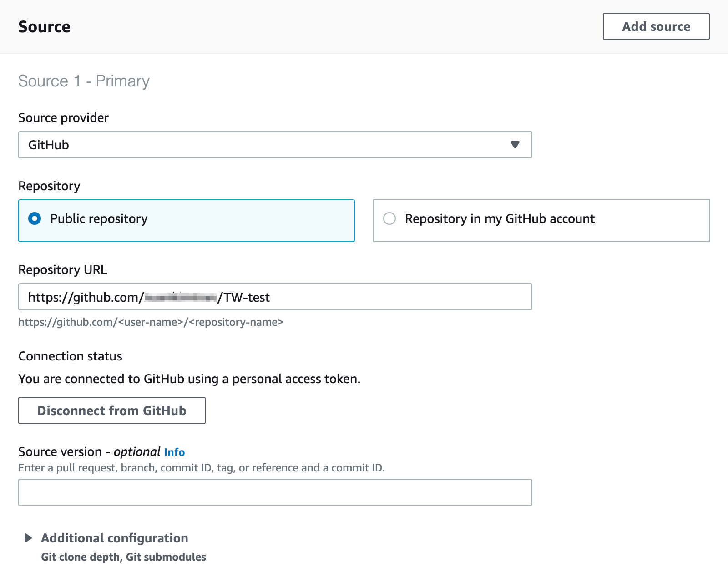Click the Source section title
This screenshot has height=588, width=728.
tap(44, 27)
